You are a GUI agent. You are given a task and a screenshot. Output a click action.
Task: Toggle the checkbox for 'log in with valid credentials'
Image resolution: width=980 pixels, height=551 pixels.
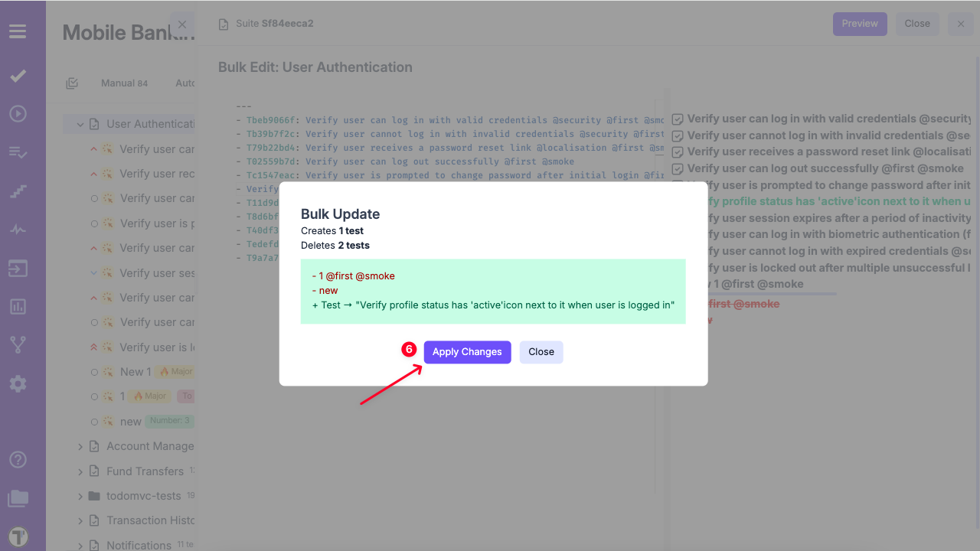678,119
